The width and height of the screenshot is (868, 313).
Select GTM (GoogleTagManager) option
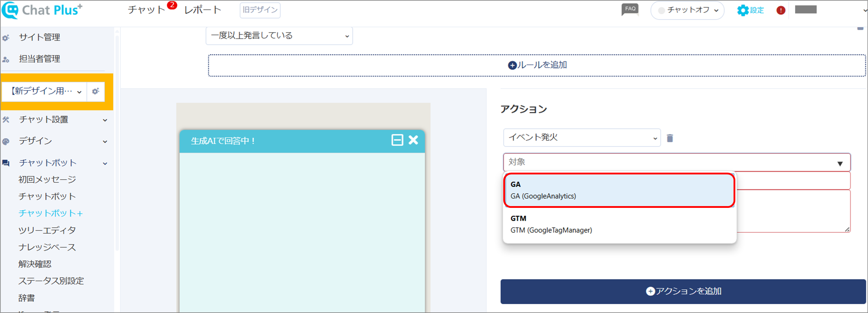pos(619,224)
